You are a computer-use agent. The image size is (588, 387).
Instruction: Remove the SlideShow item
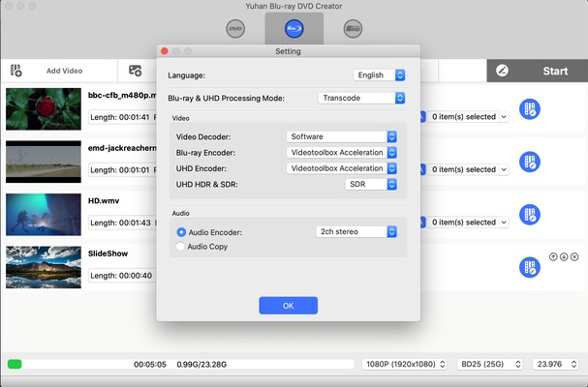(574, 257)
